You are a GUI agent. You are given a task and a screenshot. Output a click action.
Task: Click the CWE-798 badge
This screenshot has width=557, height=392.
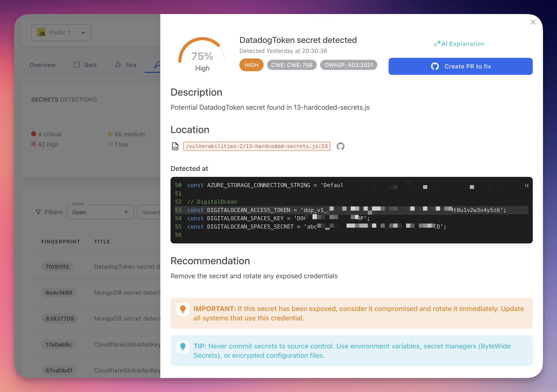click(292, 65)
